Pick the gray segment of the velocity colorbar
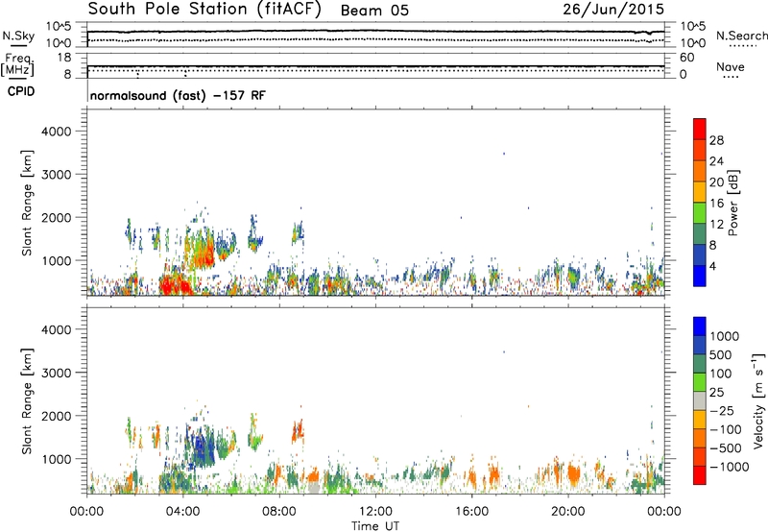768x532 pixels. click(x=700, y=400)
